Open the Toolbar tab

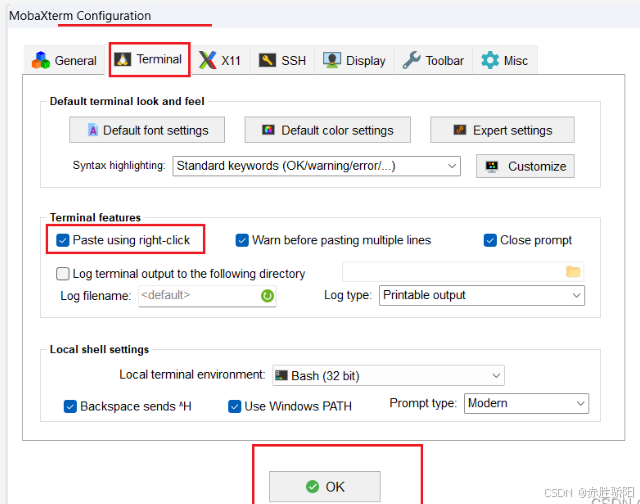pos(433,60)
